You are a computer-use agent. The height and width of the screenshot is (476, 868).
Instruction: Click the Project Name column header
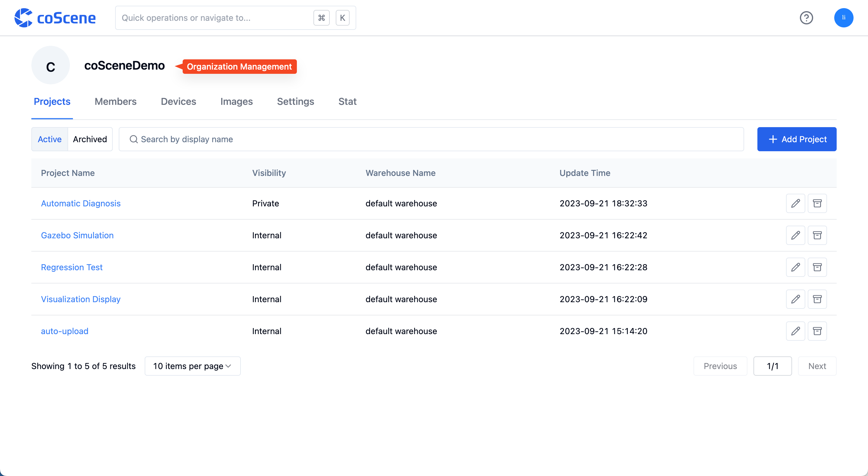pyautogui.click(x=68, y=173)
